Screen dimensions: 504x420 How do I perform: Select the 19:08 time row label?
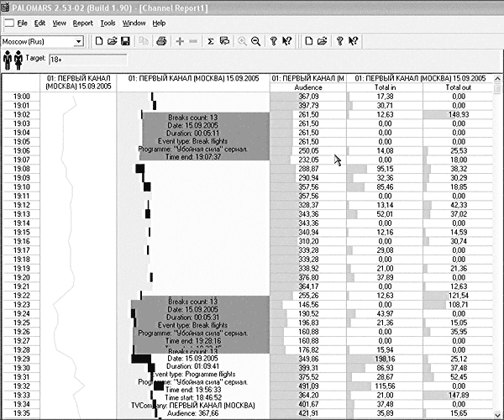tap(21, 169)
